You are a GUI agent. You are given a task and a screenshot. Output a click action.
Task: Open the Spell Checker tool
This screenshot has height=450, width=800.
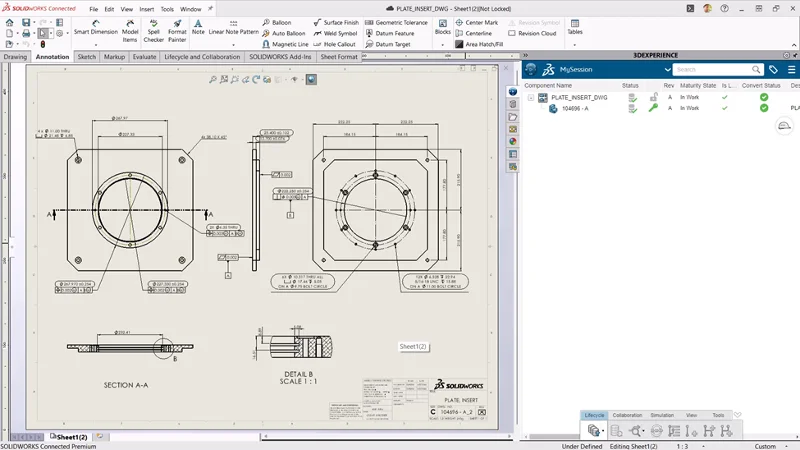153,27
